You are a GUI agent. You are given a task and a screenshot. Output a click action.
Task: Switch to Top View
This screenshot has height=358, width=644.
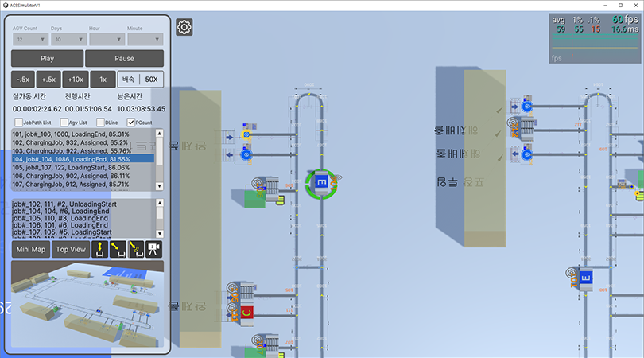click(x=71, y=249)
